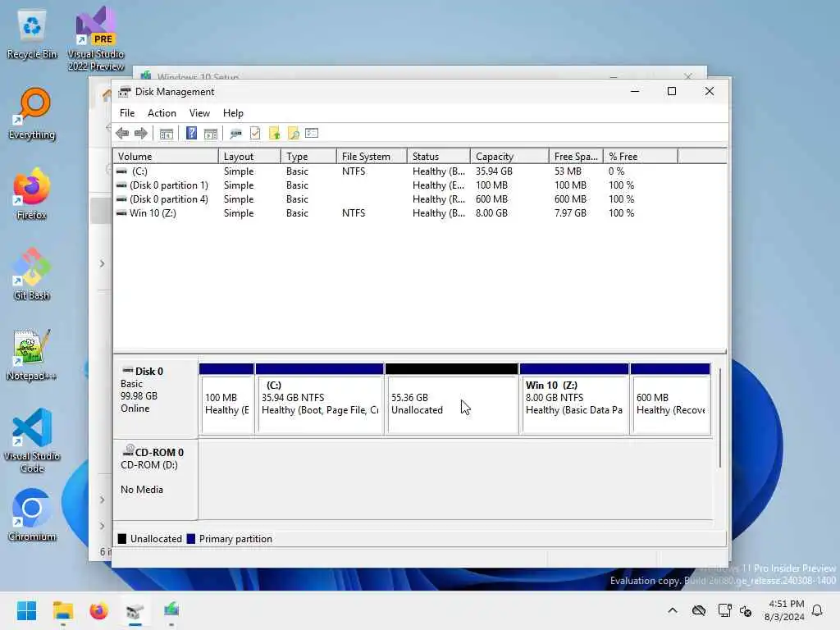Sort by the Volume column header
This screenshot has height=630, width=840.
click(x=166, y=157)
